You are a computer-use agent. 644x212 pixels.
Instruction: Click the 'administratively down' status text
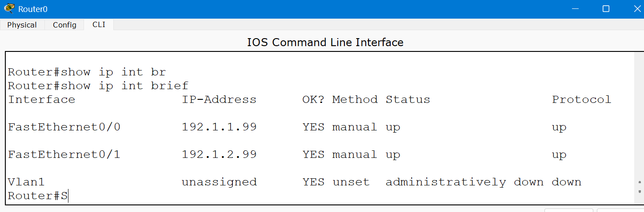tap(464, 182)
